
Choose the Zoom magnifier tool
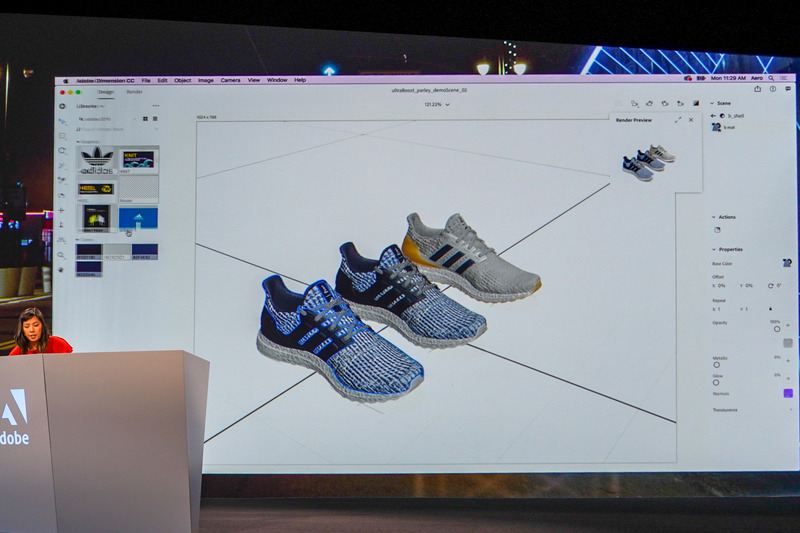(x=61, y=255)
